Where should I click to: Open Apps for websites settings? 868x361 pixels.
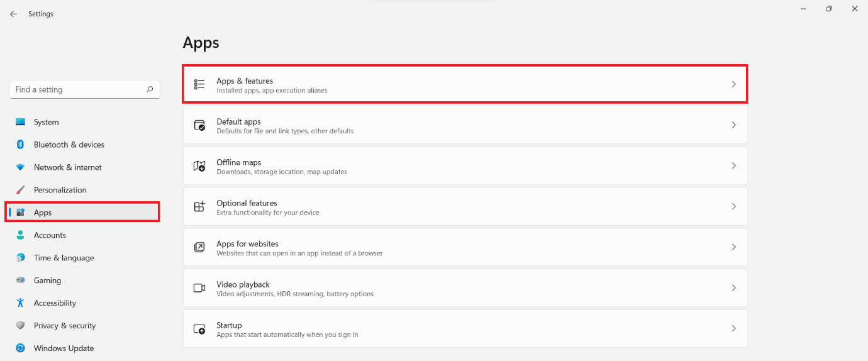tap(247, 244)
